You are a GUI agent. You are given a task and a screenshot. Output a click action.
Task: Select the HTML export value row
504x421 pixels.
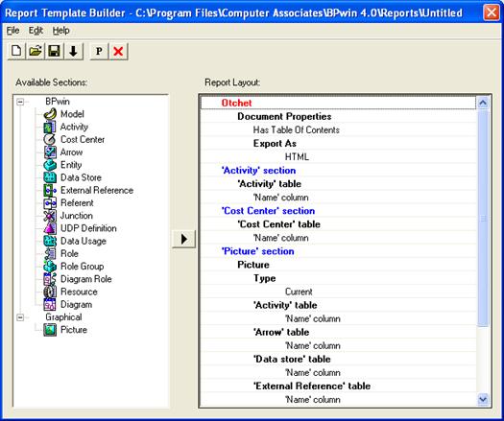(338, 157)
